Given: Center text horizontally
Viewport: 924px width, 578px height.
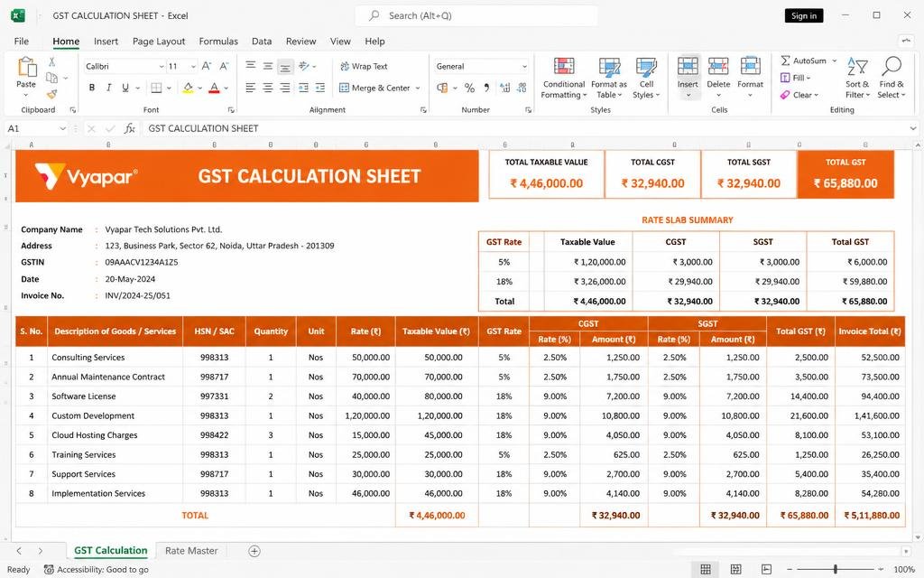Looking at the screenshot, I should [x=268, y=88].
